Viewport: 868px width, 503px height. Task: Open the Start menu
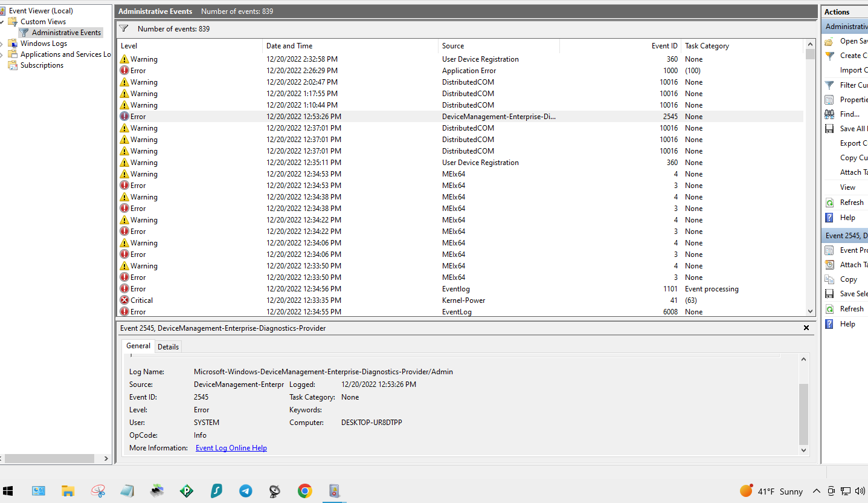tap(8, 491)
